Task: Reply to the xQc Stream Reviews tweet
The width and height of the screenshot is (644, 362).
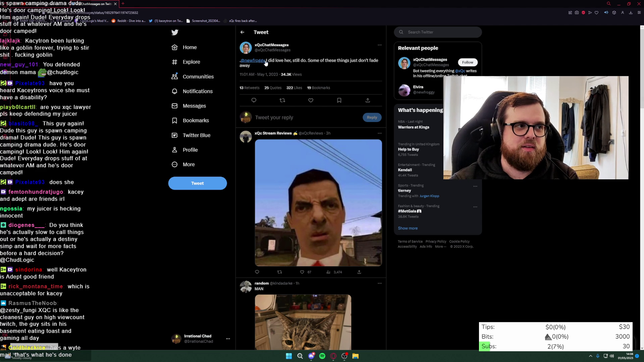Action: pyautogui.click(x=257, y=272)
